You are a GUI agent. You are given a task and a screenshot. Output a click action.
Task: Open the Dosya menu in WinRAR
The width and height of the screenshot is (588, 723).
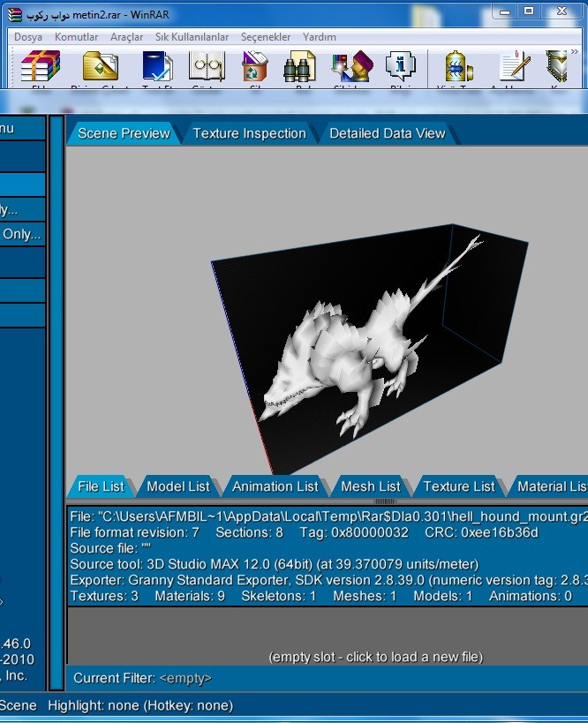27,37
